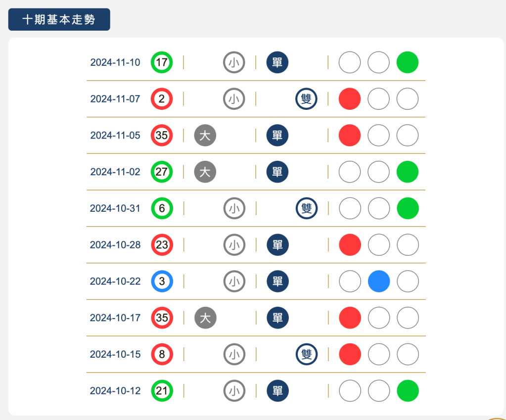This screenshot has height=420, width=506.
Task: Click the 十期基本走勢 header button
Action: coord(59,19)
